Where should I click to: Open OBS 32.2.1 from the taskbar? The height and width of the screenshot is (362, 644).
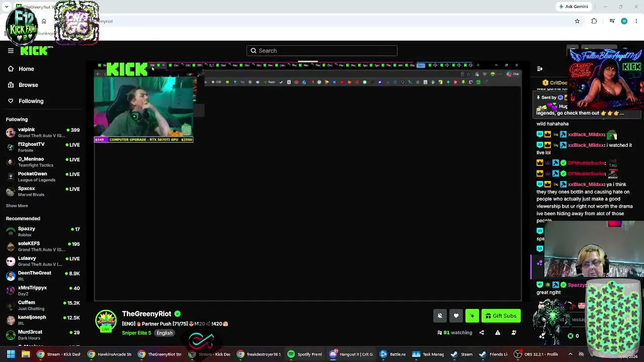pyautogui.click(x=535, y=354)
